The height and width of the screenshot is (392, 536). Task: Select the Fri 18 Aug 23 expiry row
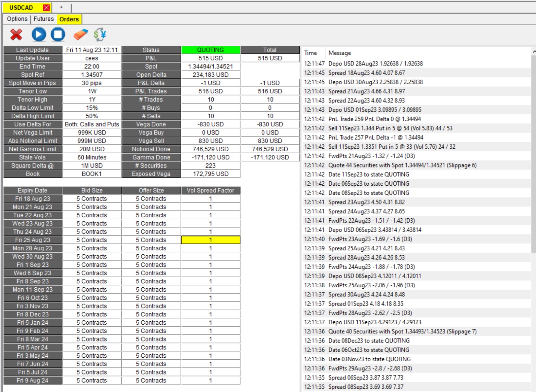click(x=33, y=199)
